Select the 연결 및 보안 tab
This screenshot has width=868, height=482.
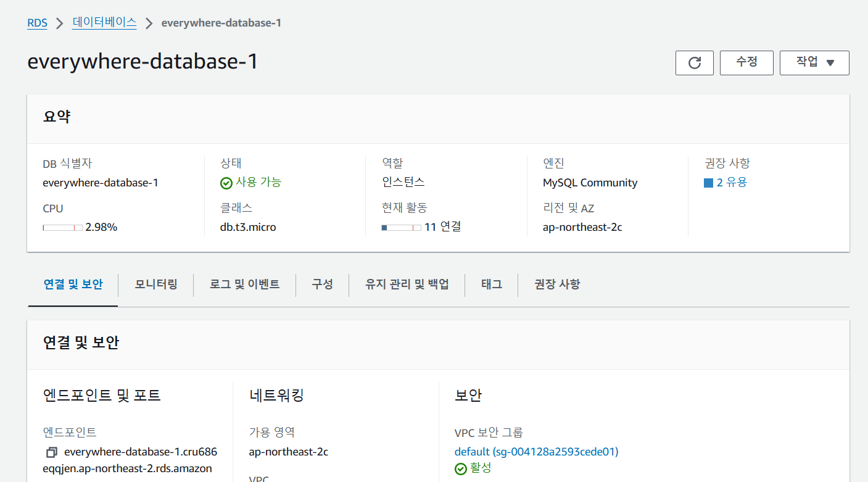coord(73,285)
